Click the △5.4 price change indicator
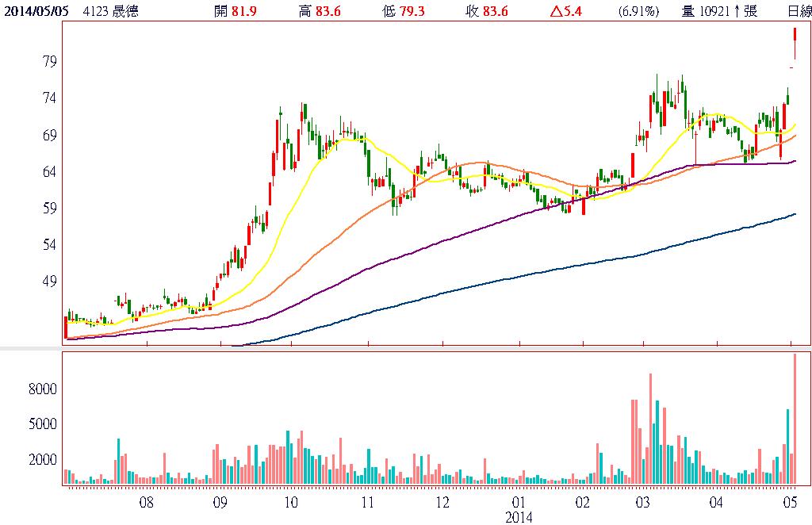The height and width of the screenshot is (525, 812). pos(567,11)
